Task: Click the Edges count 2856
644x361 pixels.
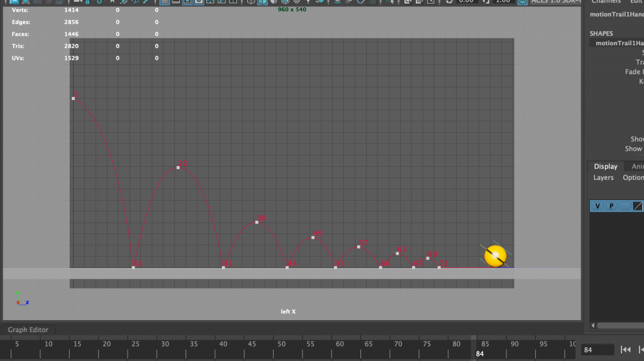Action: click(x=72, y=22)
